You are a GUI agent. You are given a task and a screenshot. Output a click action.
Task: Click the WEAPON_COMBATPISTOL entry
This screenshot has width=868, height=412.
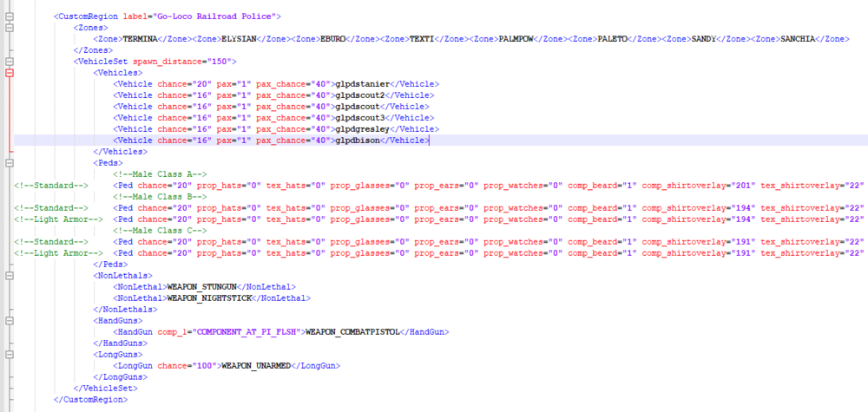[x=352, y=332]
